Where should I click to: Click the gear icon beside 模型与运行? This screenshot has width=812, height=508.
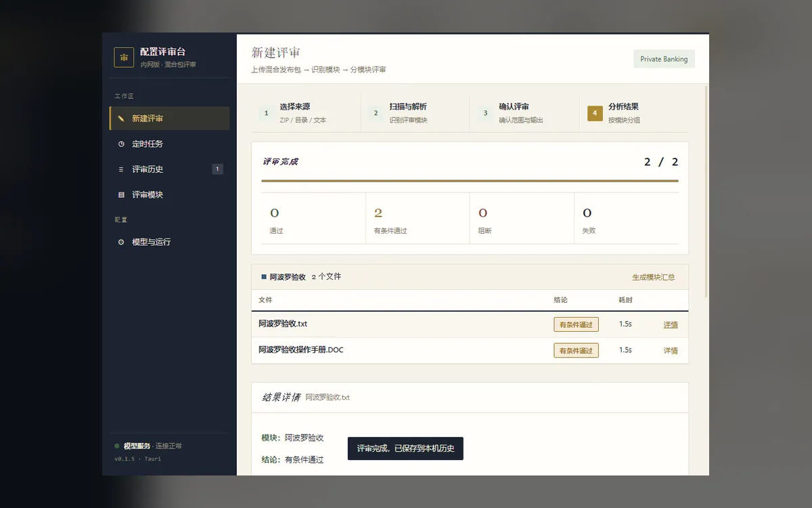121,242
